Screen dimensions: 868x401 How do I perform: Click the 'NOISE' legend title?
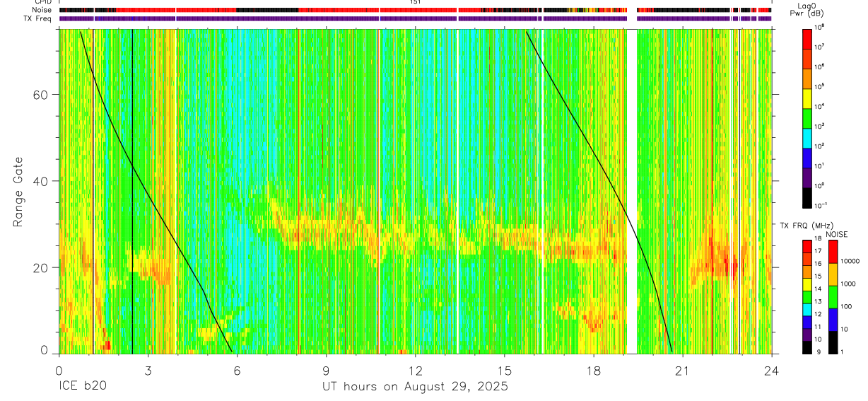pos(835,234)
